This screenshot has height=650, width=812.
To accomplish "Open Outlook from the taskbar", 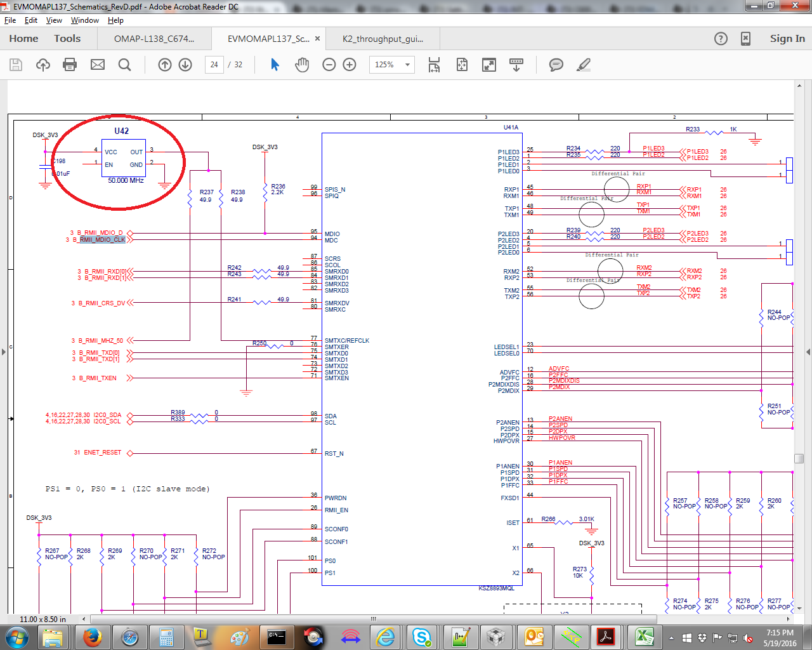I will tap(534, 637).
